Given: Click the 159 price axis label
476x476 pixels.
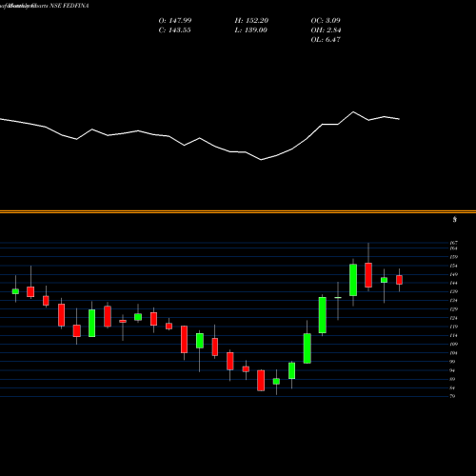Looking at the screenshot, I should [454, 257].
